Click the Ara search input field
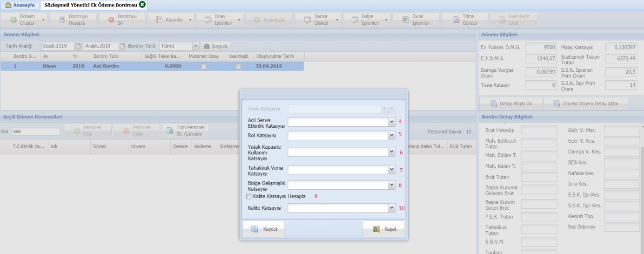The image size is (644, 254). (35, 131)
